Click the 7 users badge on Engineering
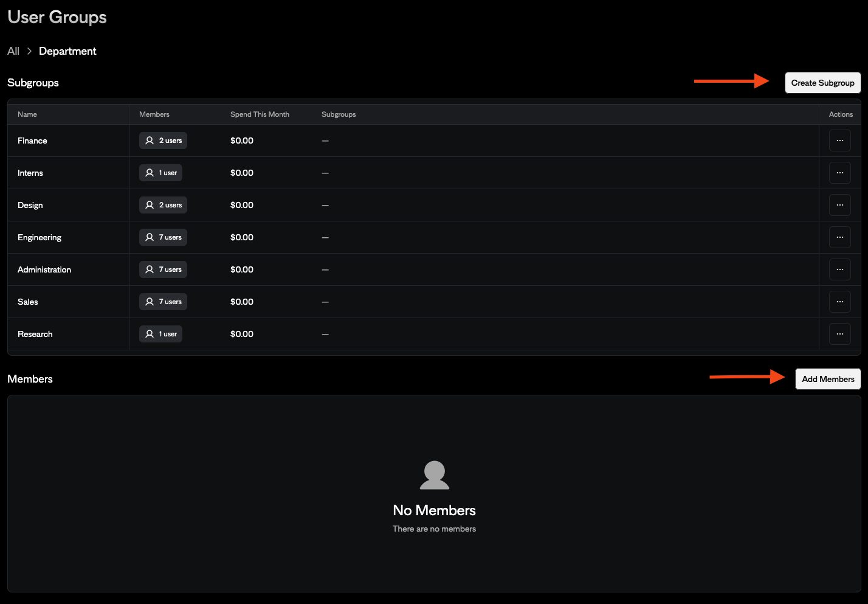The image size is (868, 604). coord(163,237)
